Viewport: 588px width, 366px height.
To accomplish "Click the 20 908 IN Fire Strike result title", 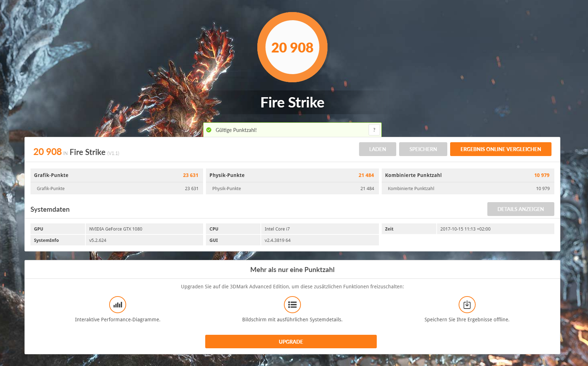I will 76,152.
